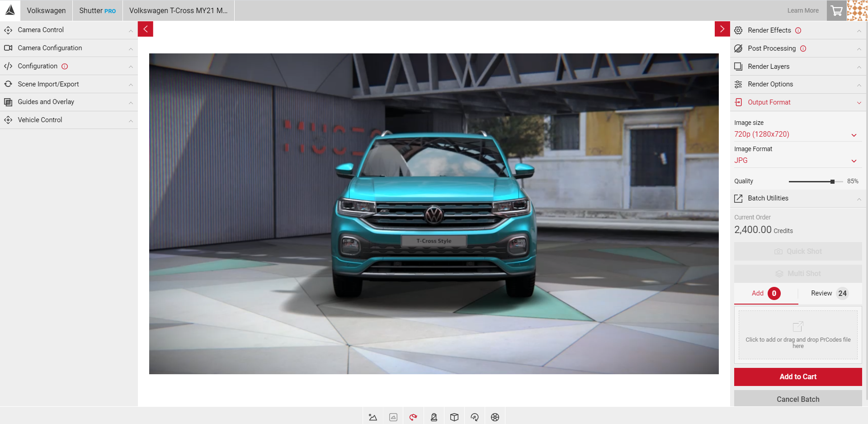Click the disabled Quick Shot button
868x424 pixels.
point(798,251)
